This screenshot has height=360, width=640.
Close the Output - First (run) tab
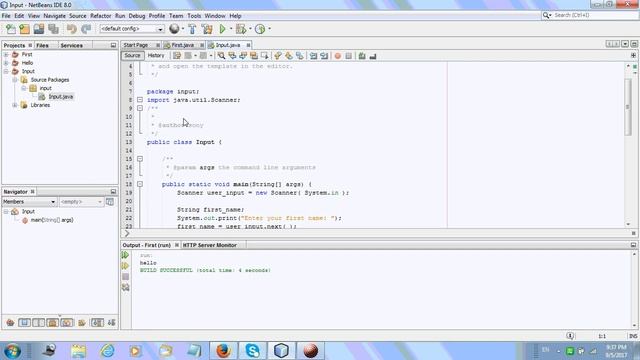177,245
